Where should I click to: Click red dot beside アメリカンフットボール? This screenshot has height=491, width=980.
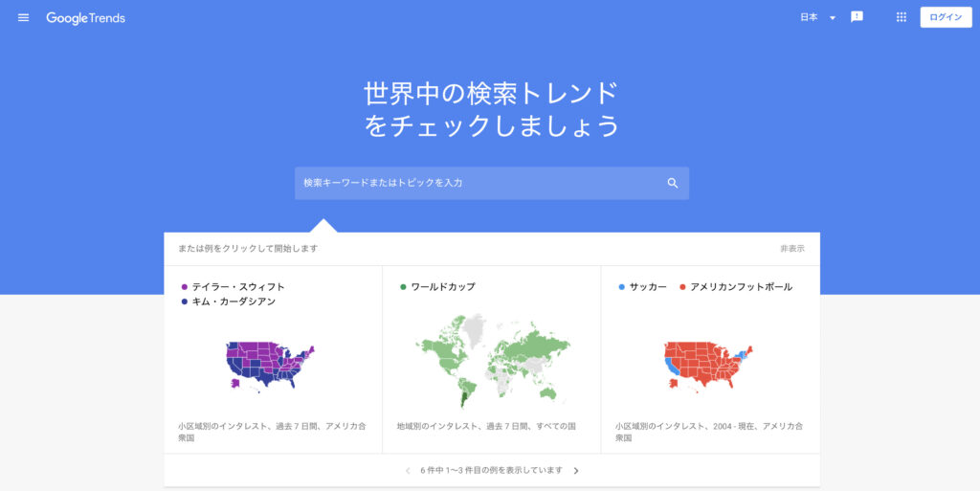[682, 287]
